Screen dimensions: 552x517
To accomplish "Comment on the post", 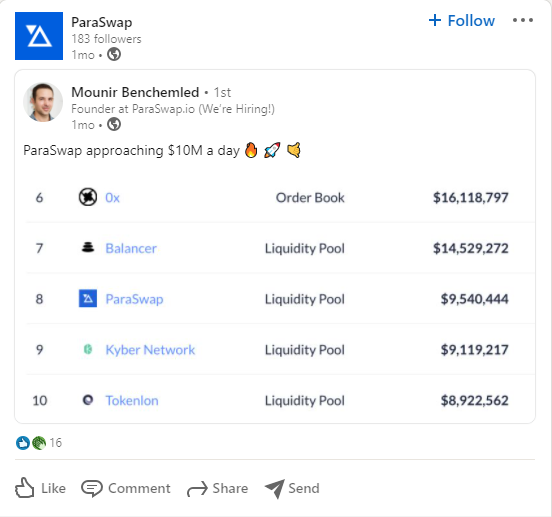I will coord(126,488).
